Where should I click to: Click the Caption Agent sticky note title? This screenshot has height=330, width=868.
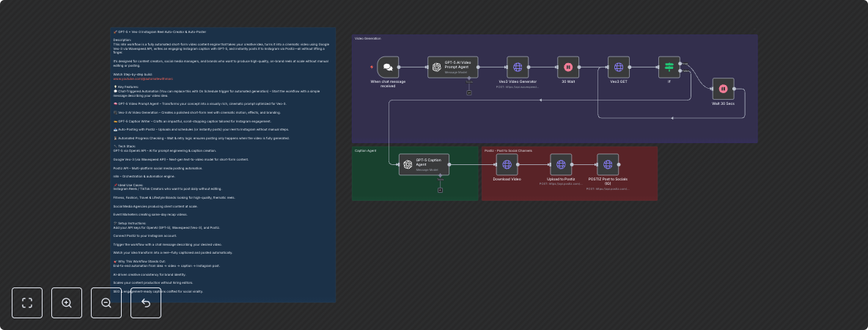(365, 150)
